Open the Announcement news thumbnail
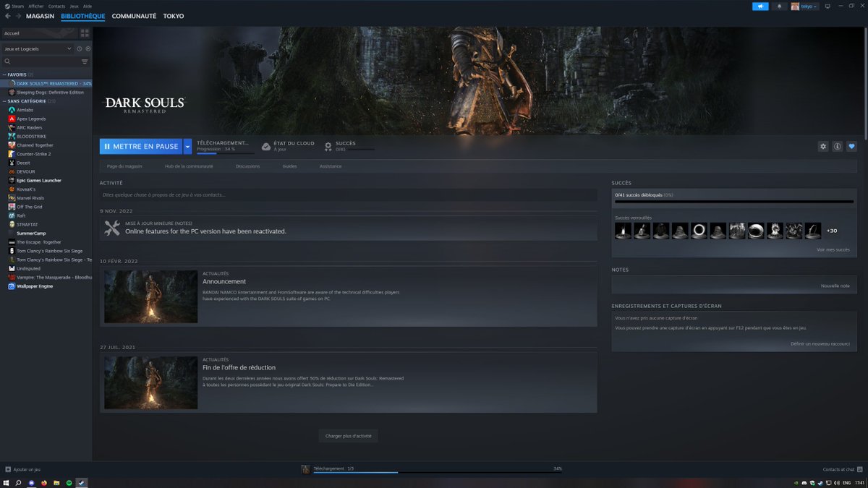This screenshot has height=488, width=868. [x=150, y=296]
